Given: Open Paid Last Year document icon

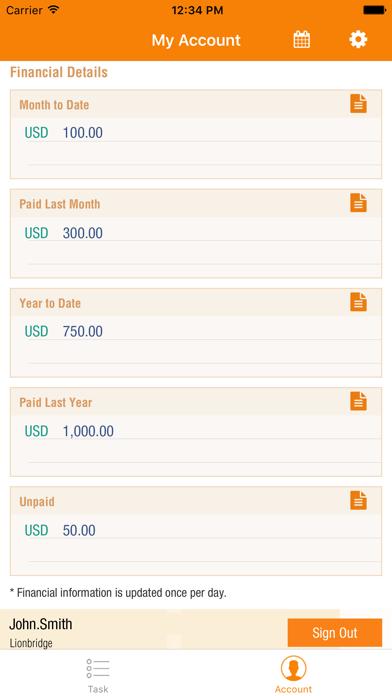Looking at the screenshot, I should [x=358, y=401].
